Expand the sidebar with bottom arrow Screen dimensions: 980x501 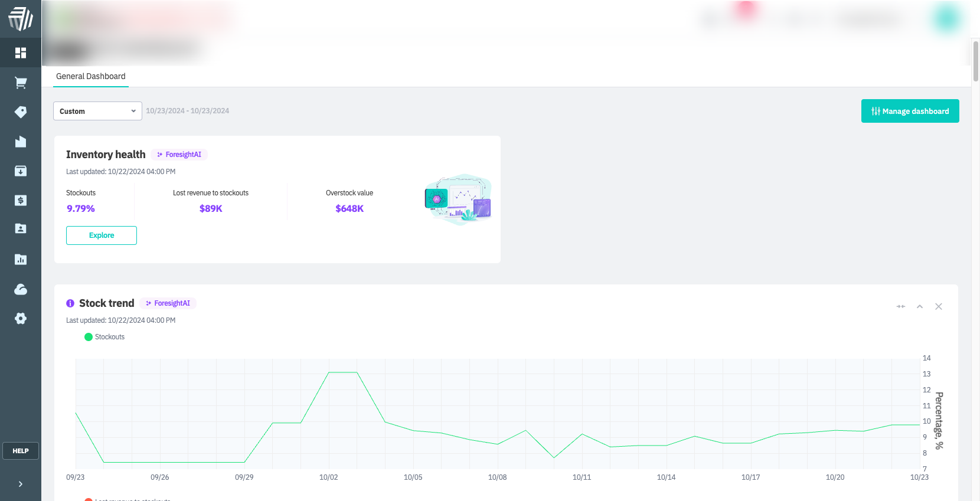point(21,484)
